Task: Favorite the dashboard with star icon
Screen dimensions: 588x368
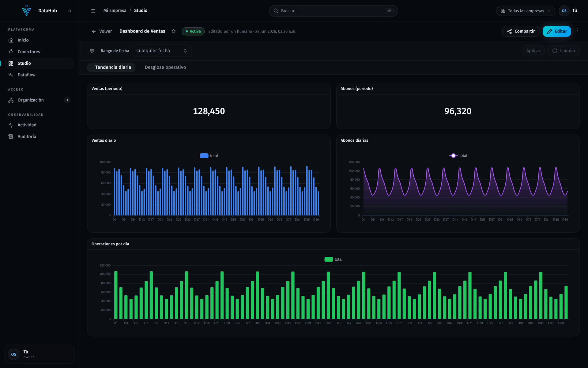Action: tap(173, 31)
